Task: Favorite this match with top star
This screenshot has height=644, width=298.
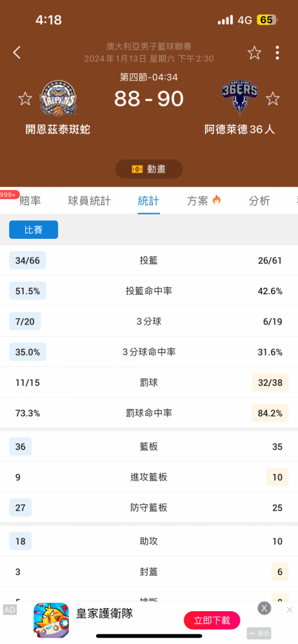Action: tap(254, 53)
